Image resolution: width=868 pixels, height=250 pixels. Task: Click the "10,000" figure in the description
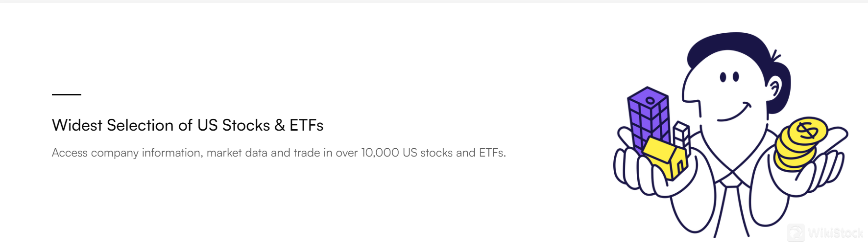click(x=380, y=153)
